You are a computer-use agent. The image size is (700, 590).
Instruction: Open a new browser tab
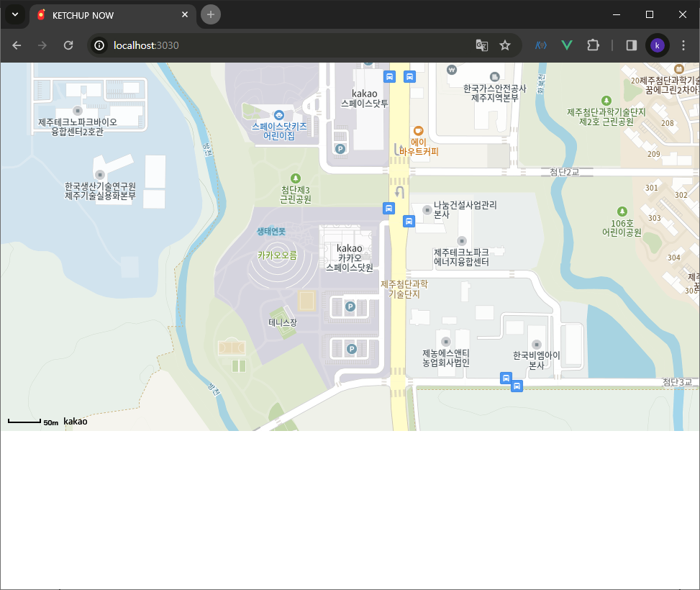tap(211, 14)
